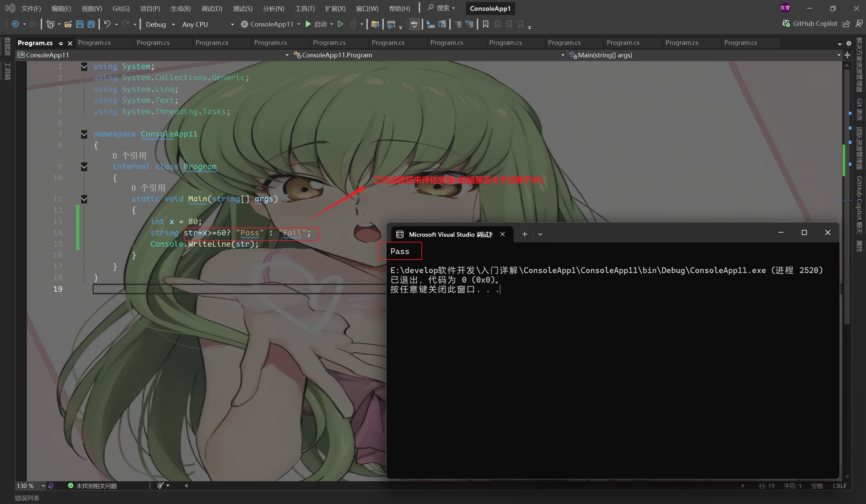This screenshot has height=504, width=866.
Task: Close the Microsoft Visual Studio 调试 console tab
Action: 502,234
